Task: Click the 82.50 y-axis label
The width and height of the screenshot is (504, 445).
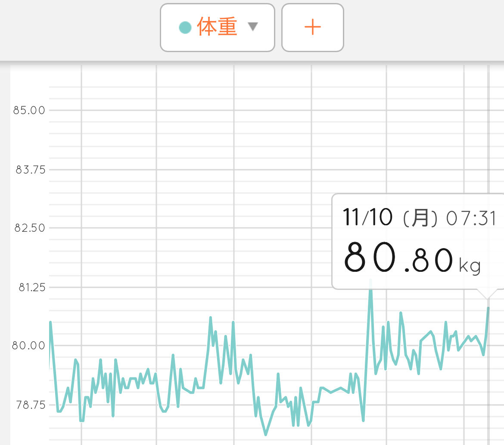Action: pos(30,228)
